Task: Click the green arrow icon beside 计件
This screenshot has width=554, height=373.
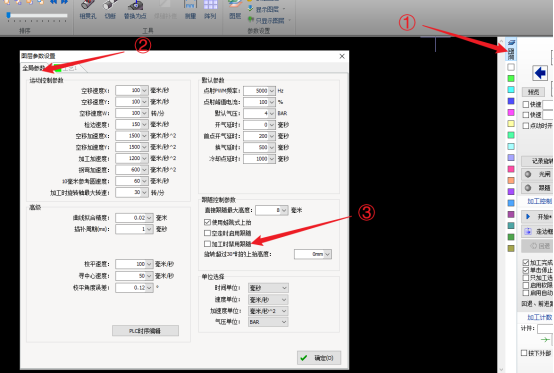Action: tap(545, 340)
